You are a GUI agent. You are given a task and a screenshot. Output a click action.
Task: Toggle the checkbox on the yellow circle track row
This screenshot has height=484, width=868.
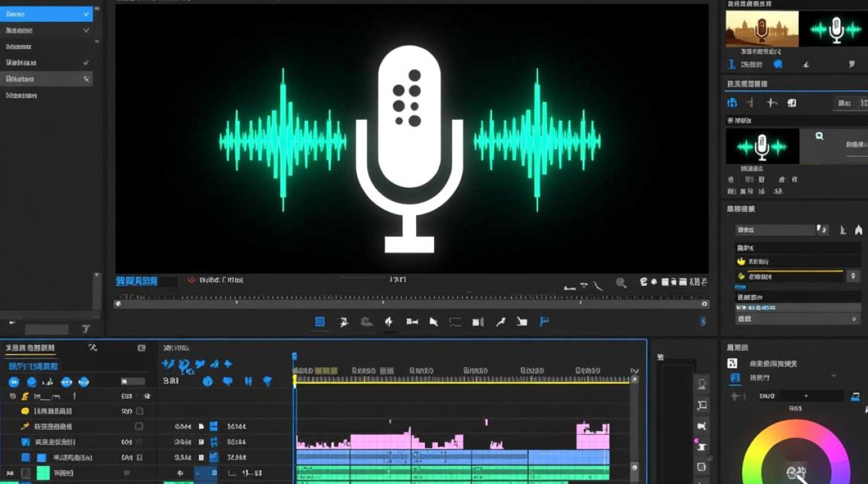tap(139, 411)
